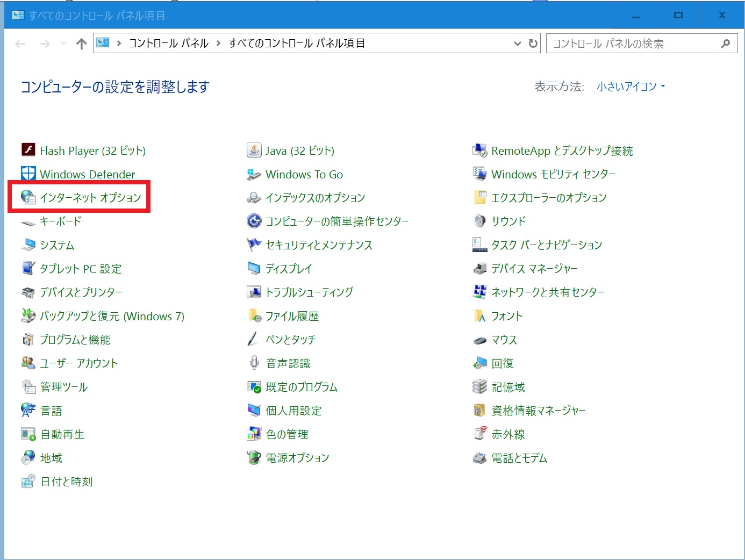
Task: Click the ネットワークと共有センター icon
Action: tap(479, 291)
